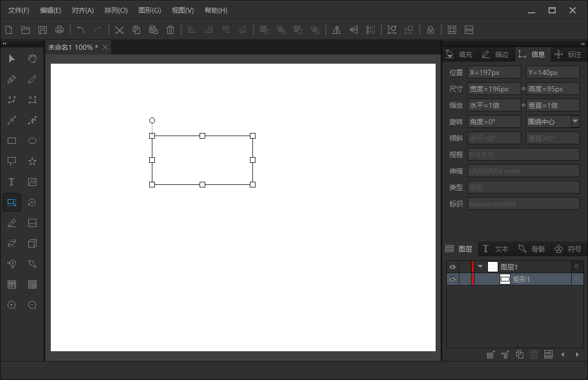Hide the 图层1 layer using eye icon
This screenshot has width=588, height=380.
click(x=453, y=267)
